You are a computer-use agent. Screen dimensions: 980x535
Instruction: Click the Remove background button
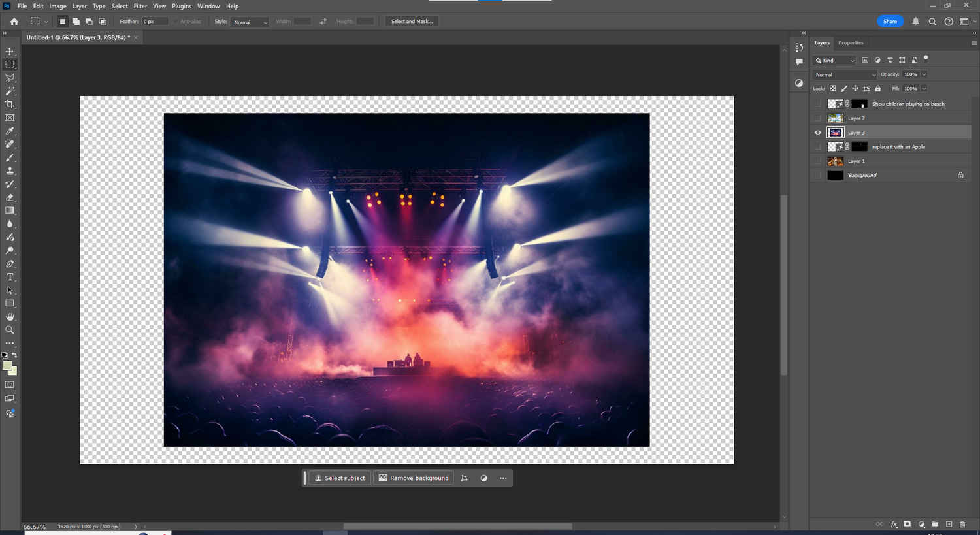coord(414,478)
